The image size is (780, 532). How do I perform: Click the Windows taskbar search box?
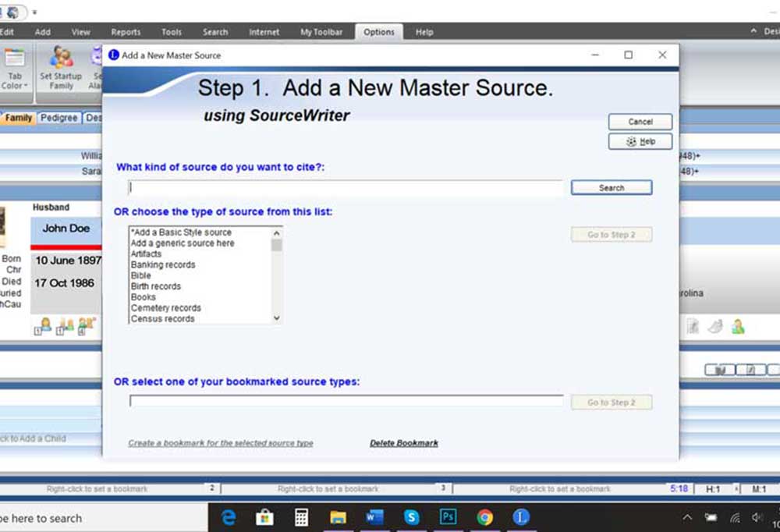(103, 518)
